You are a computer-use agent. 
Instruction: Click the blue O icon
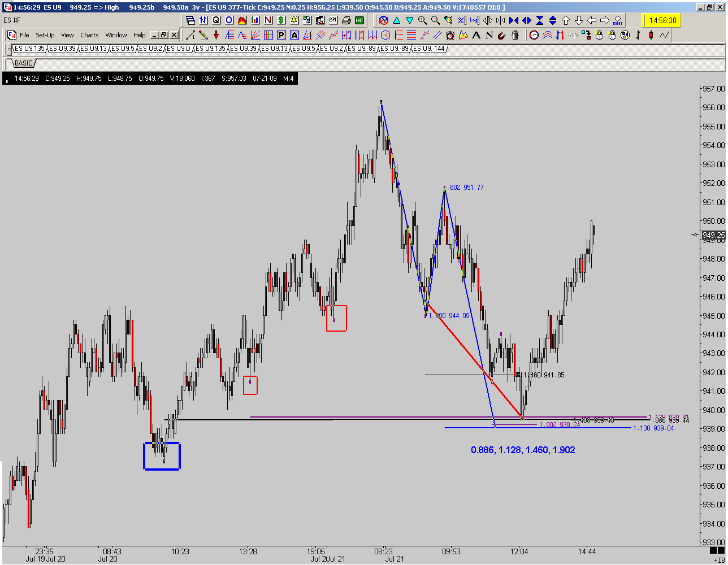[x=229, y=20]
